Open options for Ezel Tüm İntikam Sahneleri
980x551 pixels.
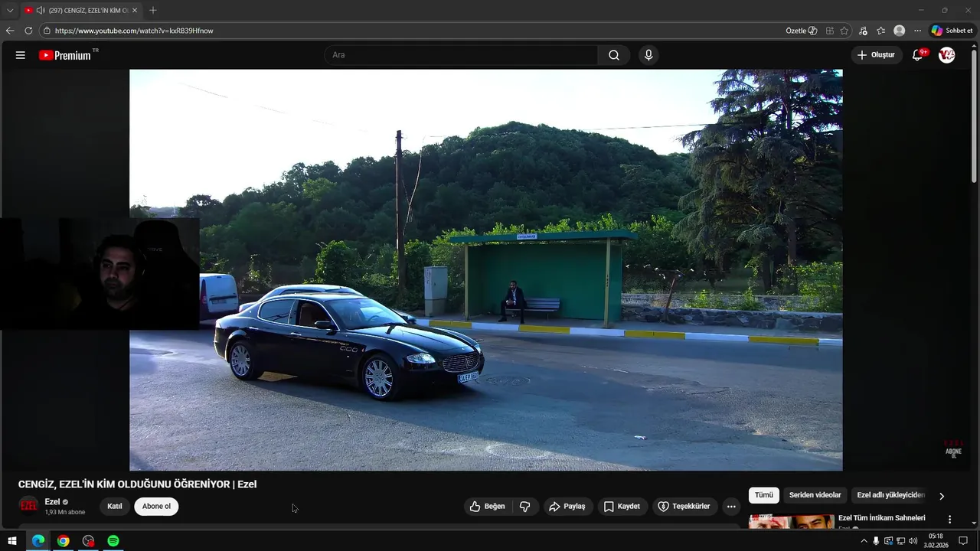[x=949, y=520]
